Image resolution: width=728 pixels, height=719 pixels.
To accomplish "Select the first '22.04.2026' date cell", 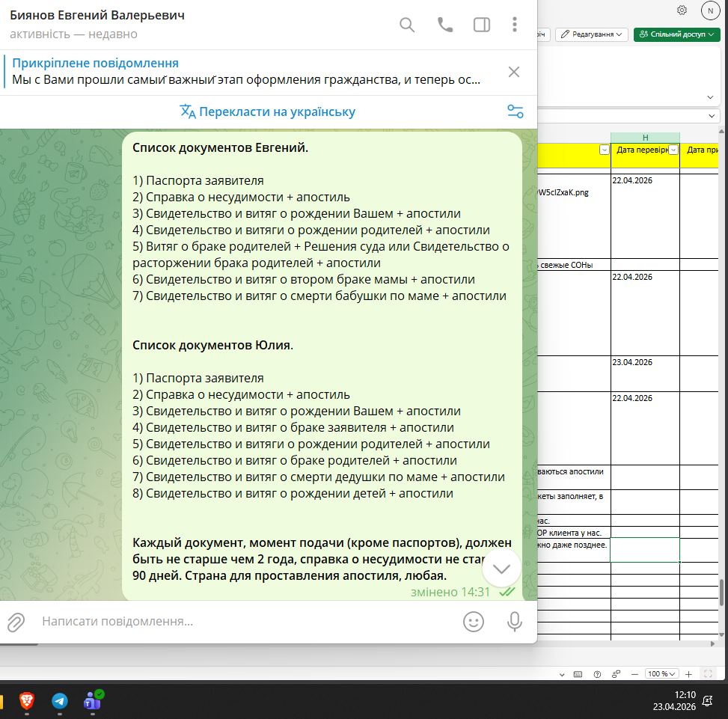I will click(x=645, y=215).
